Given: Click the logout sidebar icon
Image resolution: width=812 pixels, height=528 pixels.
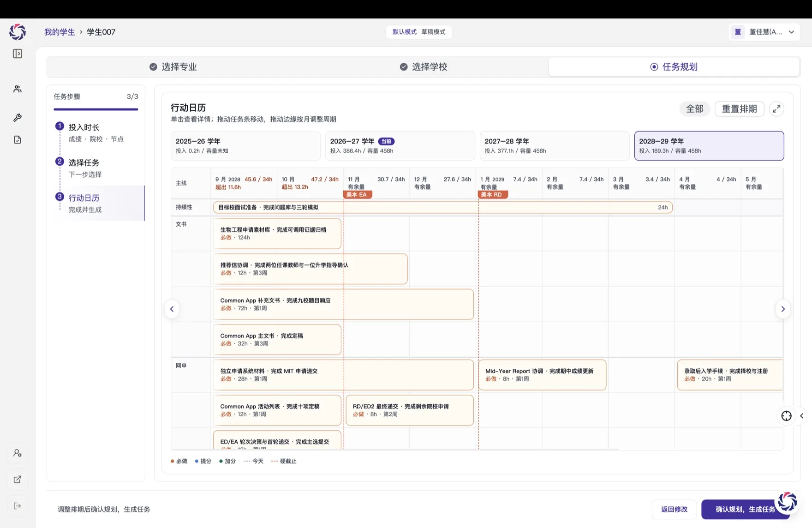Looking at the screenshot, I should click(x=18, y=506).
